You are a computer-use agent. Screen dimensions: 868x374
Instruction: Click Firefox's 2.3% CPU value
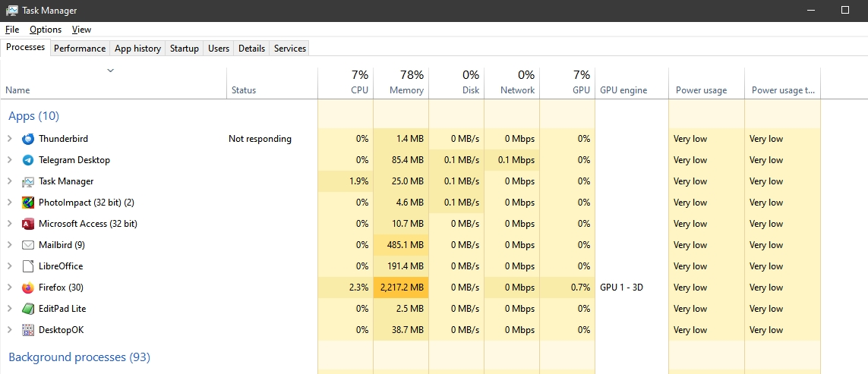click(346, 288)
